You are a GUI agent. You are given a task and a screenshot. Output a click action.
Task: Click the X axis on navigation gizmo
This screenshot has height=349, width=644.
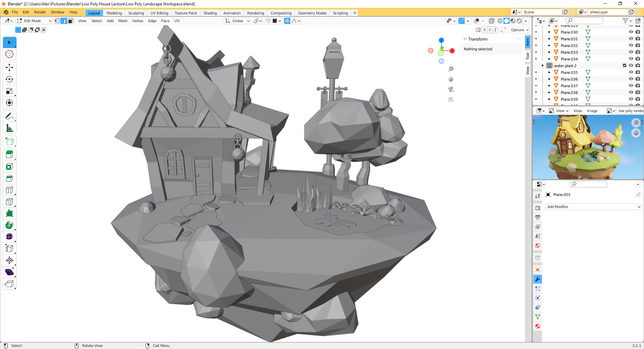click(452, 51)
